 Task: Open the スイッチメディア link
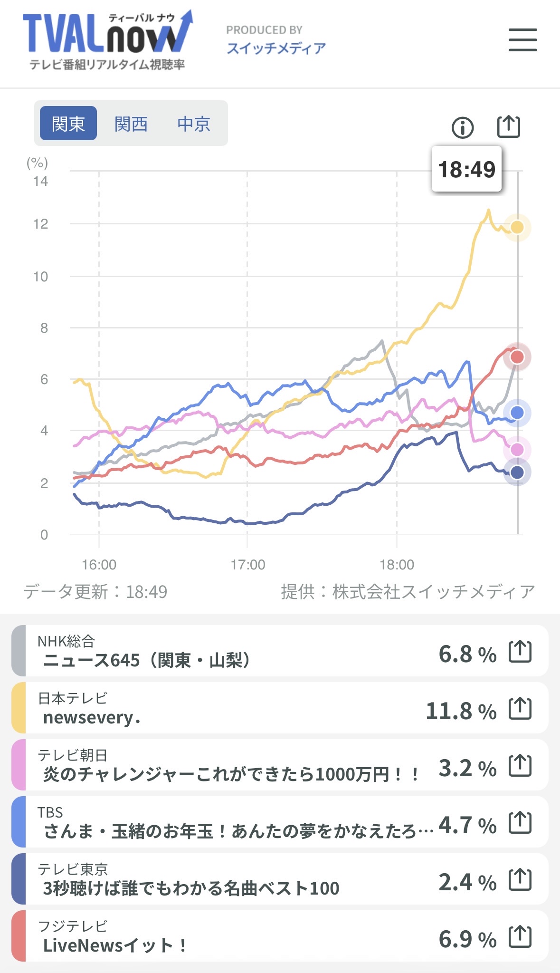(x=276, y=48)
